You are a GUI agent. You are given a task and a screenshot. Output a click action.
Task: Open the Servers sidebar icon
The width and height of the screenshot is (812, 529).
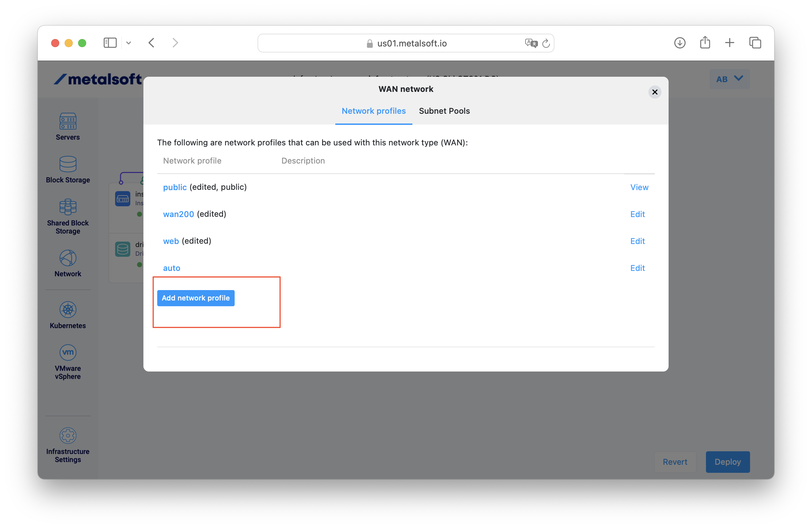tap(68, 121)
